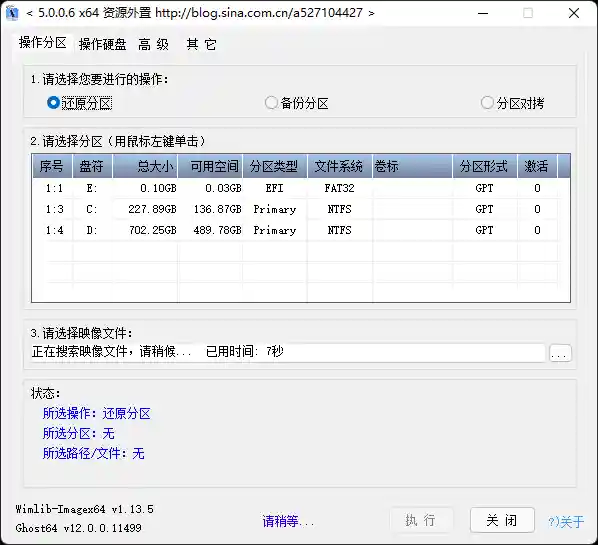The width and height of the screenshot is (598, 545).
Task: Select the 备份分区 radio button
Action: (x=297, y=103)
